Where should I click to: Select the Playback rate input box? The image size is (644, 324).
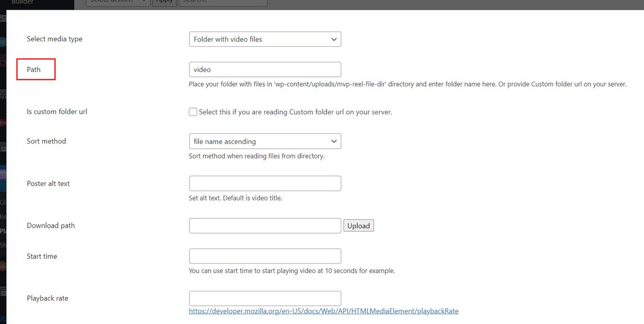coord(265,298)
